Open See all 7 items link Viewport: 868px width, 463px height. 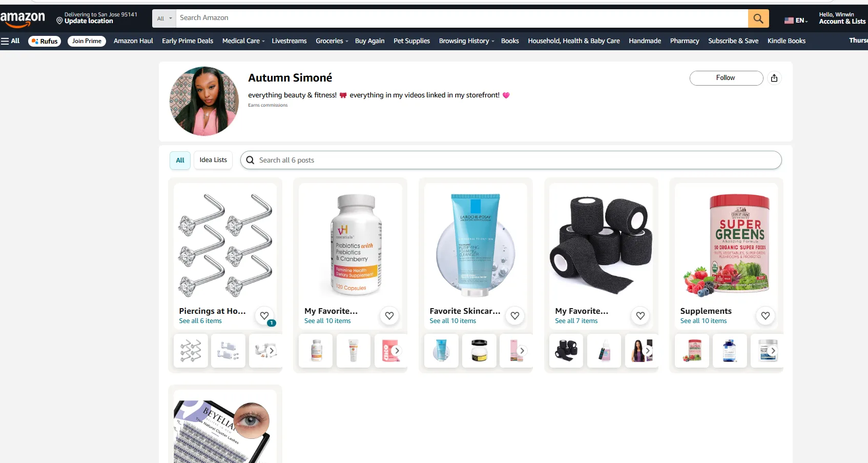(x=576, y=321)
